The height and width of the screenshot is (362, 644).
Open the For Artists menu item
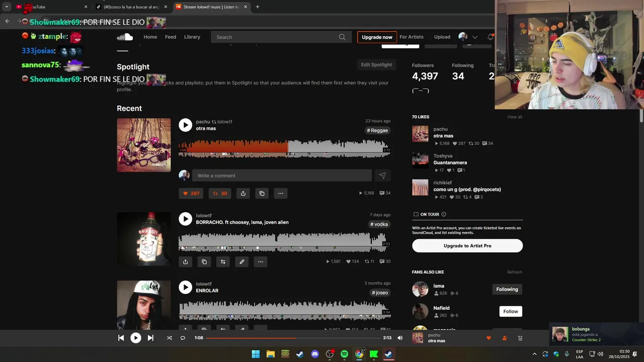412,37
